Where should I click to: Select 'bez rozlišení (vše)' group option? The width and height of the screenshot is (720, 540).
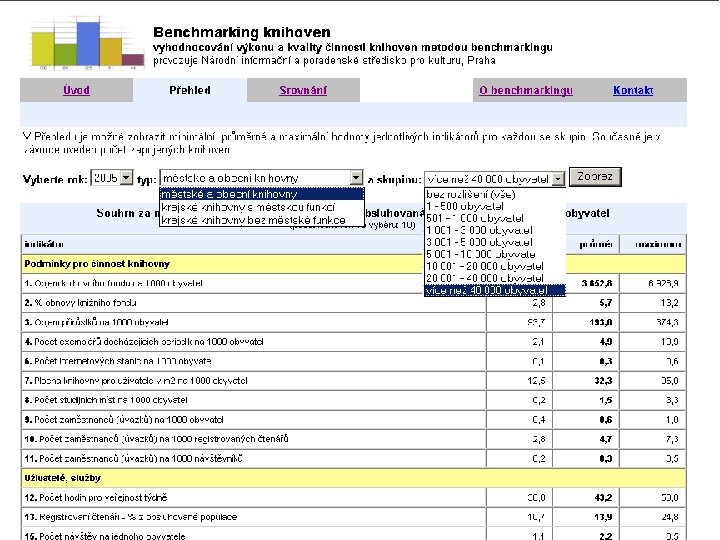tap(495, 194)
